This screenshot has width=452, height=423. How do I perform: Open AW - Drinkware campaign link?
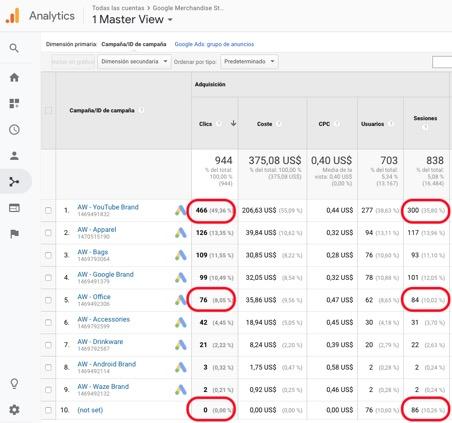(100, 341)
